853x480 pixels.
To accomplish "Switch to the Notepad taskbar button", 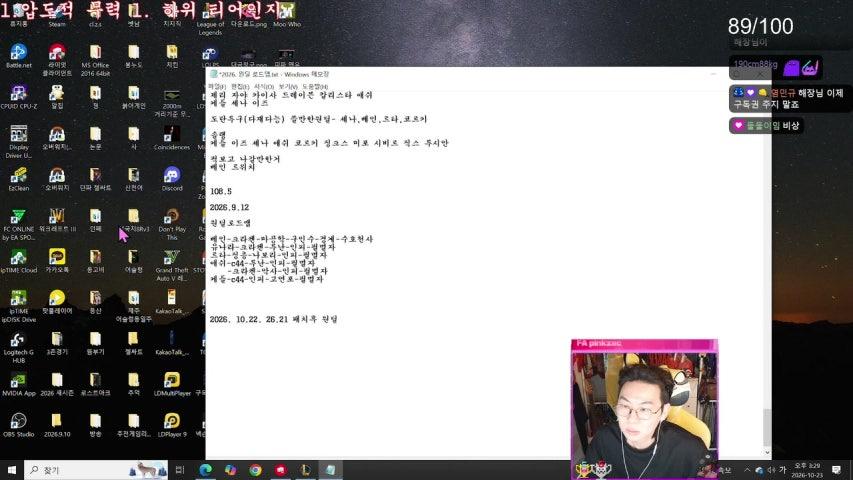I will click(x=330, y=470).
